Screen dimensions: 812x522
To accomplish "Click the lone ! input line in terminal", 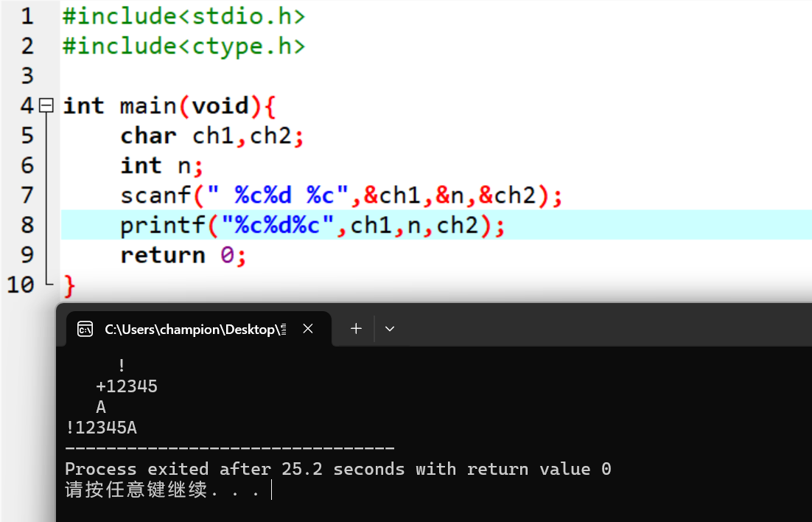I will coord(121,366).
